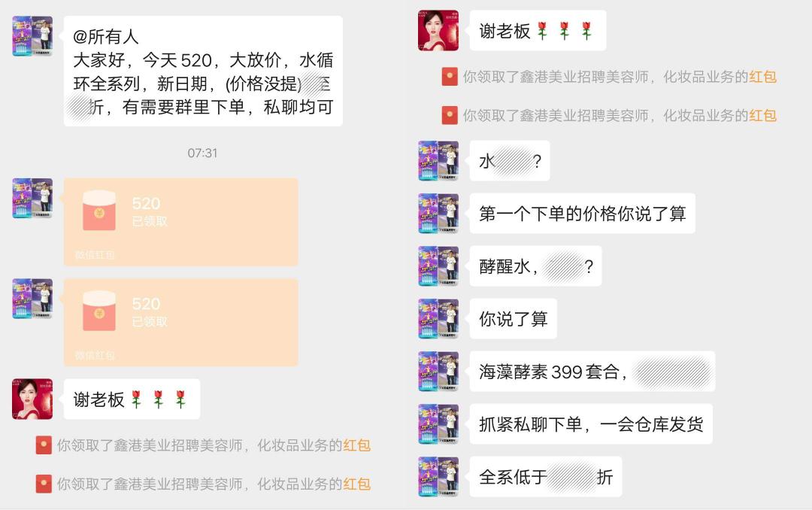The image size is (812, 510).
Task: Tap the sender avatar beside the @所有人 message
Action: tap(32, 36)
